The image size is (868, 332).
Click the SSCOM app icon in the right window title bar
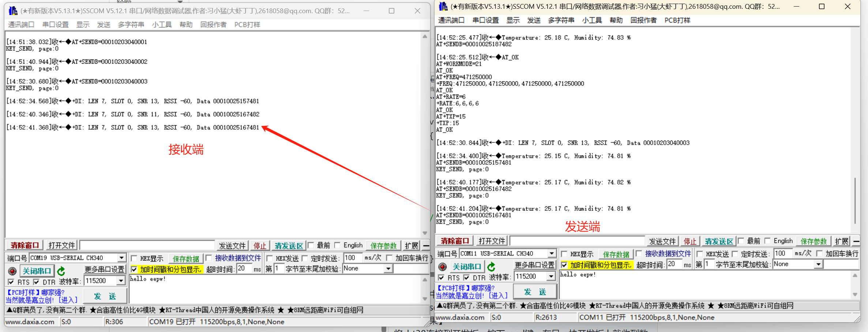pyautogui.click(x=443, y=6)
